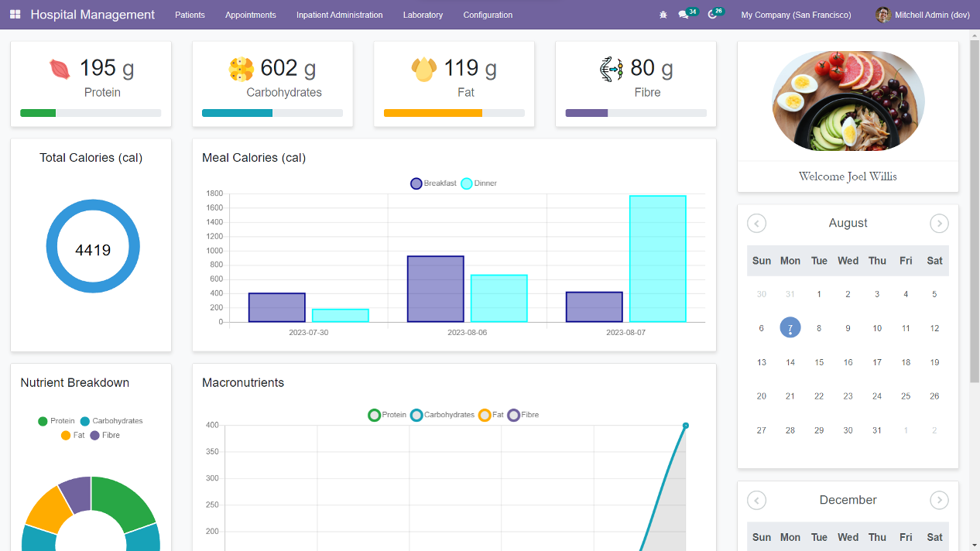Click Macronutrients line point at 400
Image resolution: width=980 pixels, height=551 pixels.
coord(686,425)
